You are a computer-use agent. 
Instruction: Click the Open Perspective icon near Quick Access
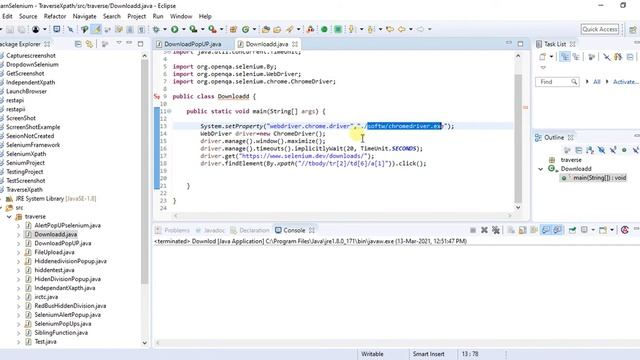(x=633, y=30)
